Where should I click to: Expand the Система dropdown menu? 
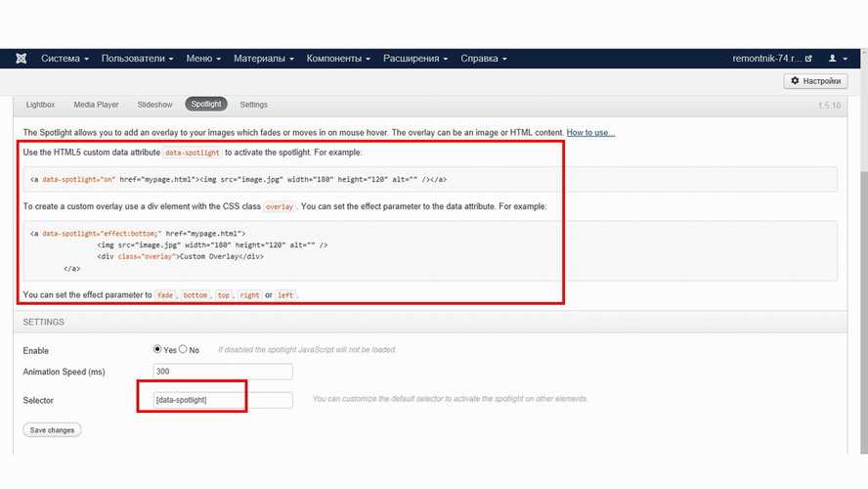tap(65, 59)
